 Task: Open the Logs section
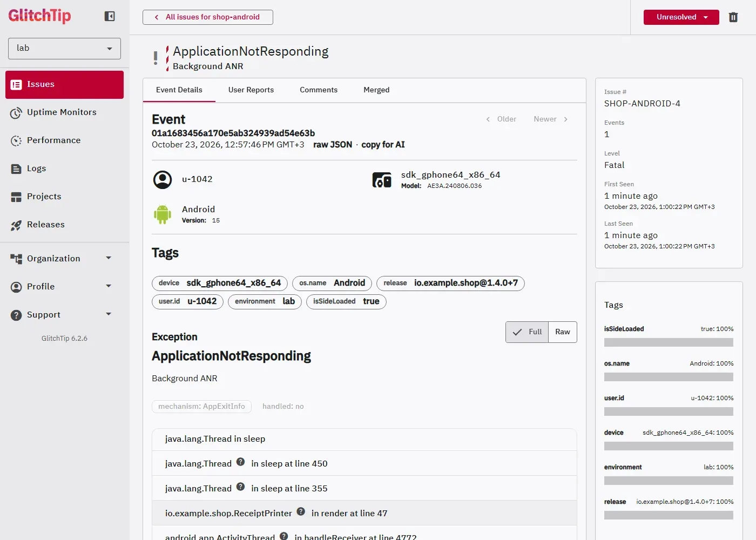point(64,168)
